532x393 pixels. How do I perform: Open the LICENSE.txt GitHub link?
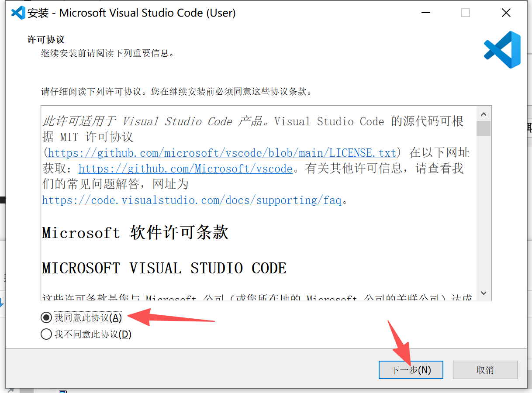point(222,153)
